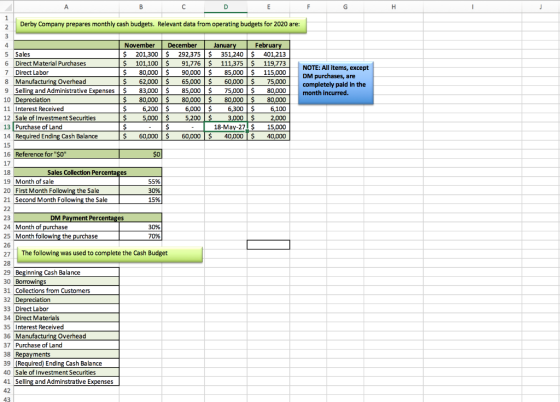This screenshot has height=402, width=560.
Task: Click the Cash Budget instruction text box
Action: pos(110,254)
